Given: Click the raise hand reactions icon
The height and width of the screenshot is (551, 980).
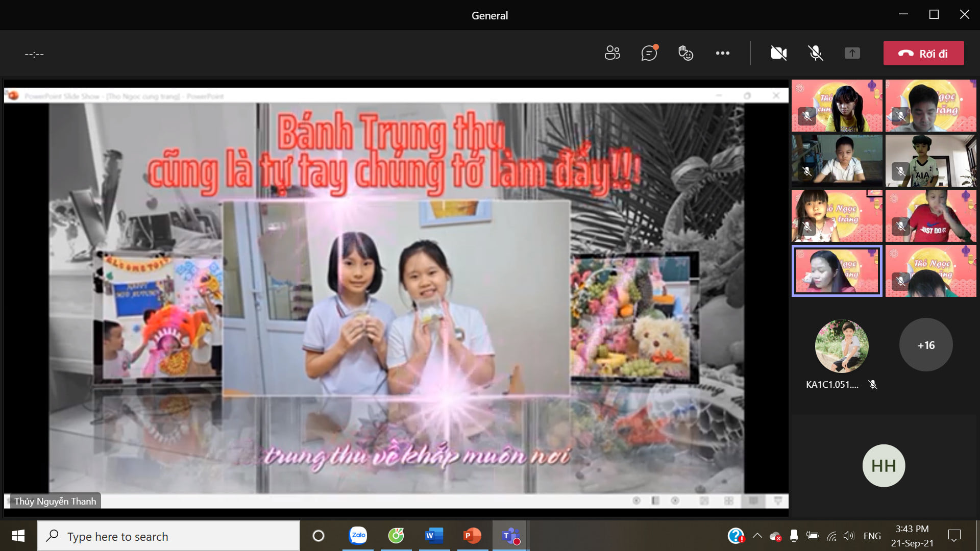Looking at the screenshot, I should click(685, 53).
